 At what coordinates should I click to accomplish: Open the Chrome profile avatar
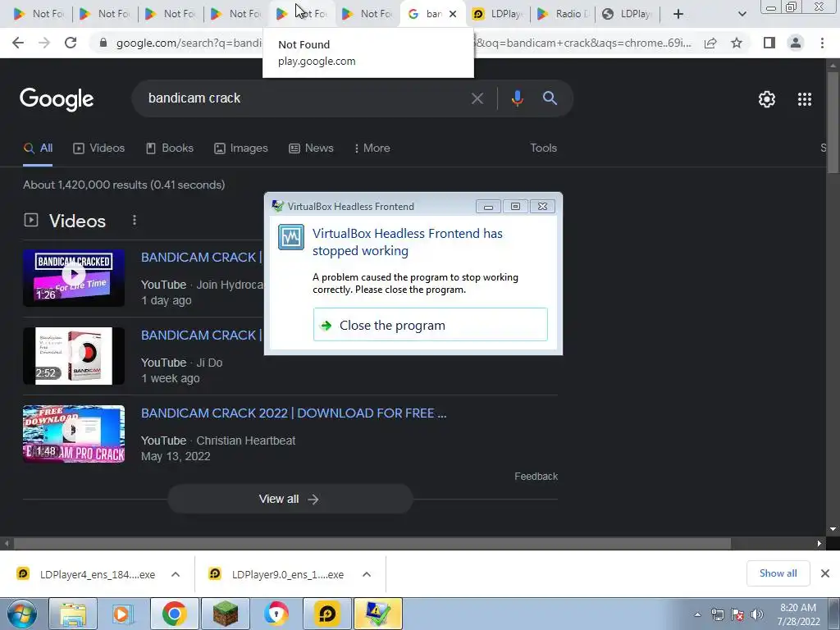coord(796,43)
